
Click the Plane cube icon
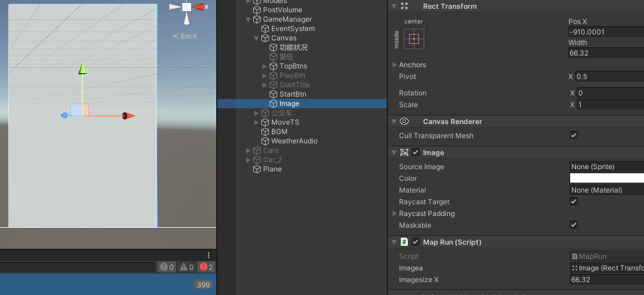pos(257,169)
